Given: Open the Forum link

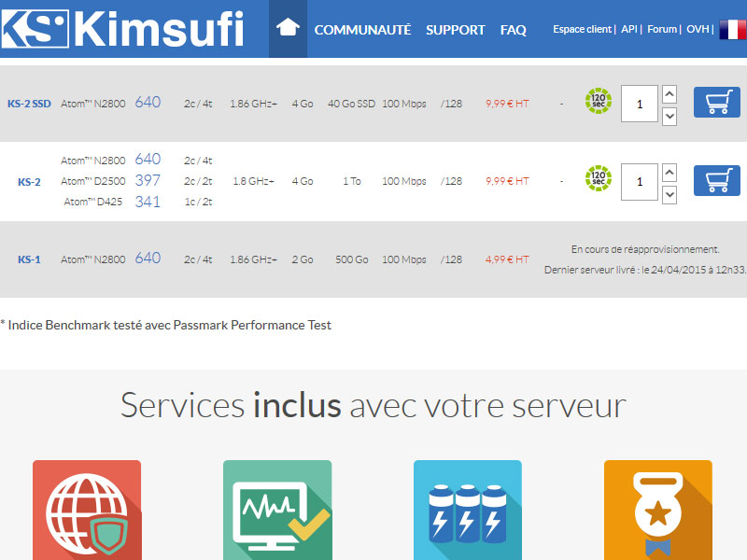Looking at the screenshot, I should pyautogui.click(x=662, y=29).
